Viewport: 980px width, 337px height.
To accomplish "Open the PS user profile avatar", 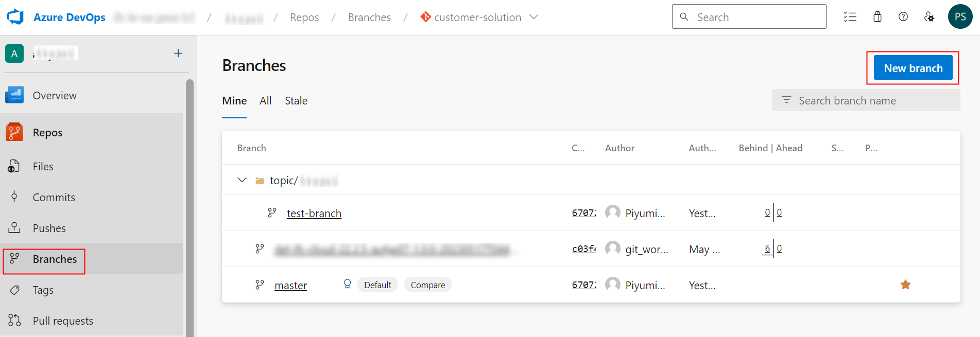I will point(960,16).
